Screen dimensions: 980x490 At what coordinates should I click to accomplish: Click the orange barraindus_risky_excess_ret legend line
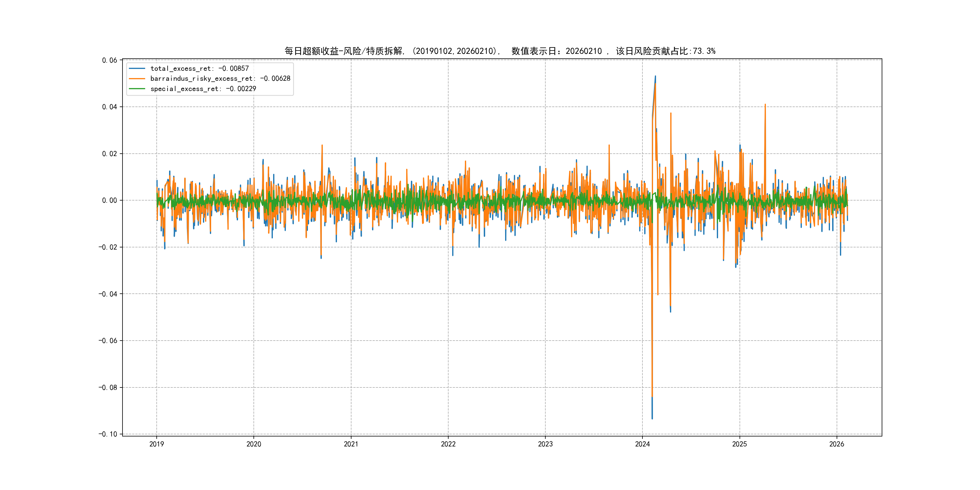137,79
